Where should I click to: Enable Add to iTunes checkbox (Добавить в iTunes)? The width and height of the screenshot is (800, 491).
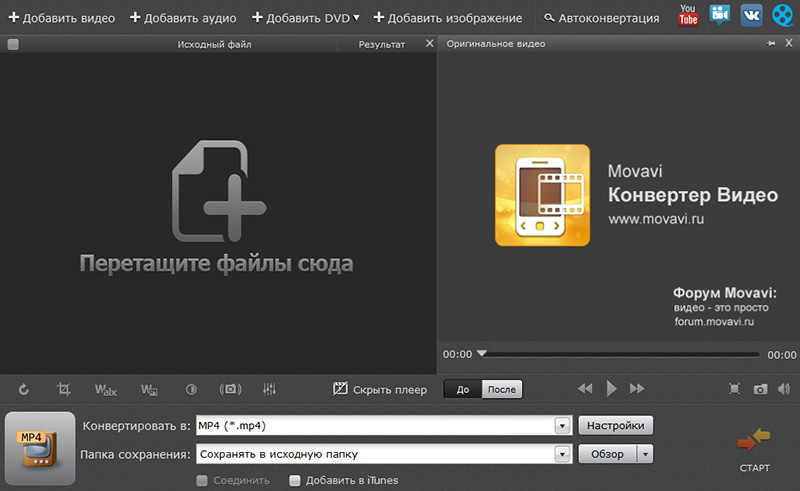[294, 480]
